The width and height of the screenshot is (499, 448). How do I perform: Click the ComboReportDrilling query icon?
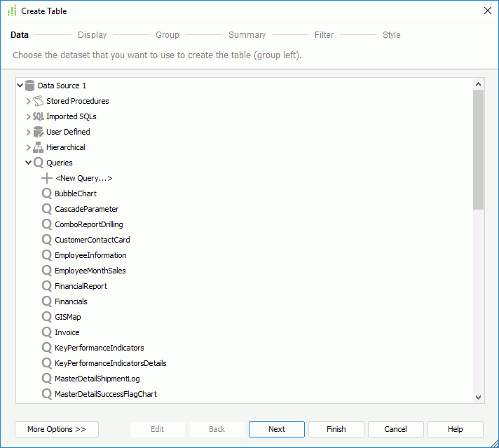tap(47, 224)
